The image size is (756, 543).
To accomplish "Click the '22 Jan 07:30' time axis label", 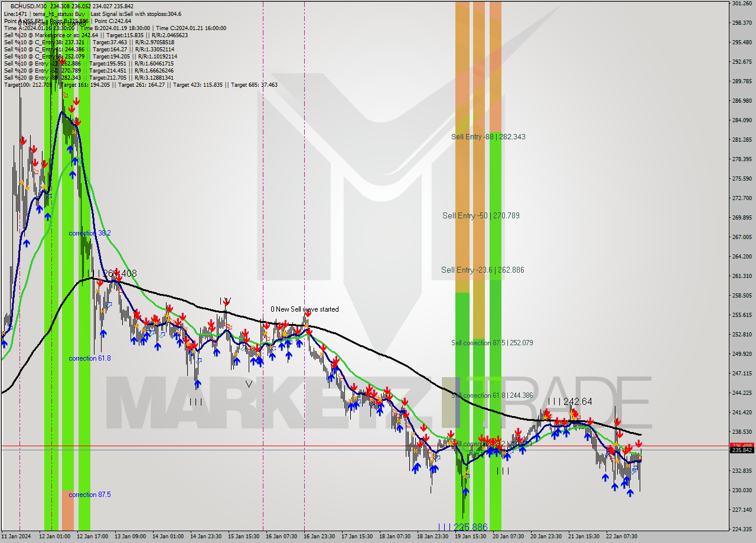I will coord(621,537).
